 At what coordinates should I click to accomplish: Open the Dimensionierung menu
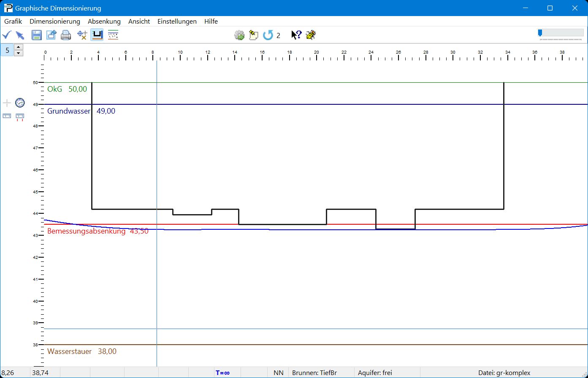55,21
